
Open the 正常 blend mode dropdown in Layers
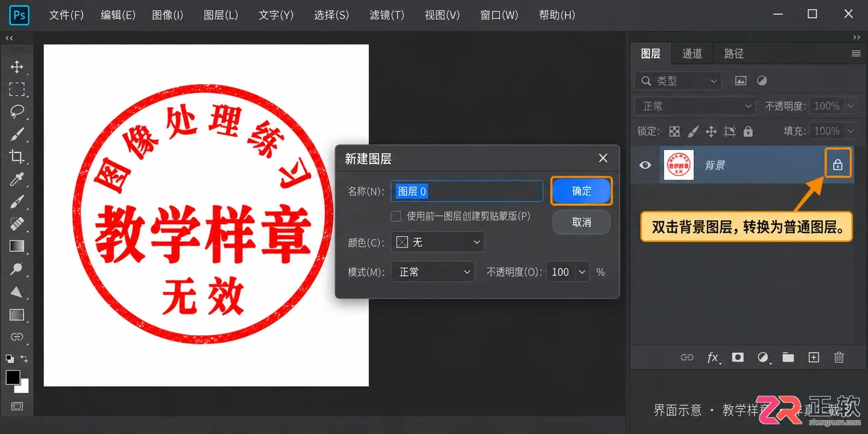pyautogui.click(x=695, y=106)
